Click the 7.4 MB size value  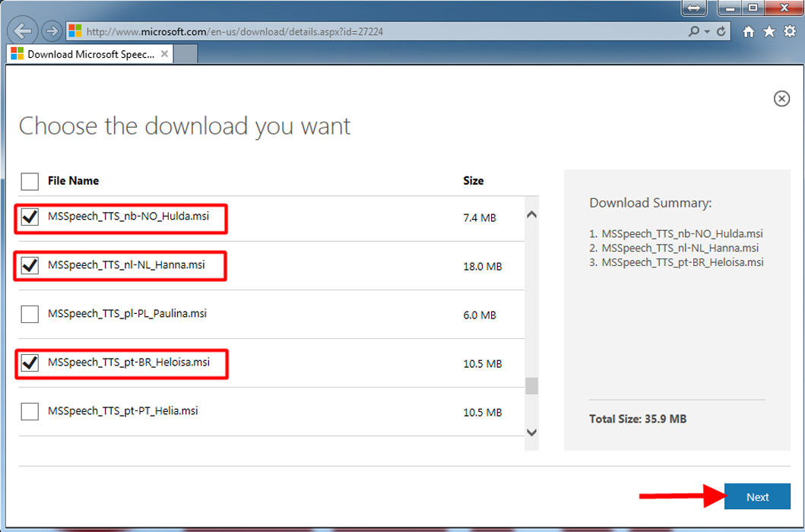(480, 217)
